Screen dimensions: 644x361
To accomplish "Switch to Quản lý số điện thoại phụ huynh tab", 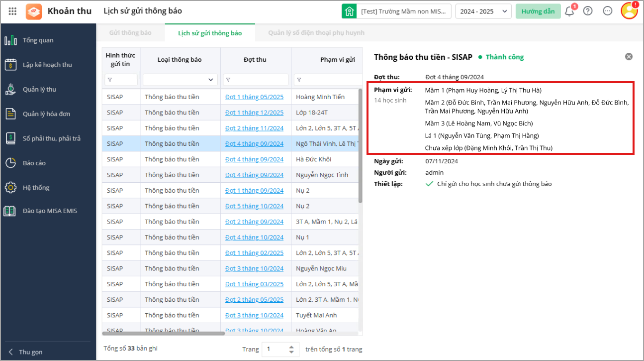I will [x=316, y=33].
